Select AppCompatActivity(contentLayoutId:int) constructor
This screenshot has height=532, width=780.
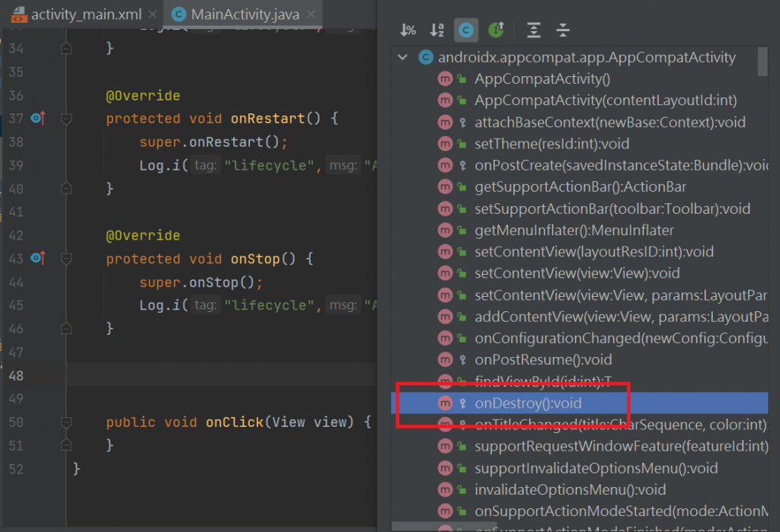606,100
